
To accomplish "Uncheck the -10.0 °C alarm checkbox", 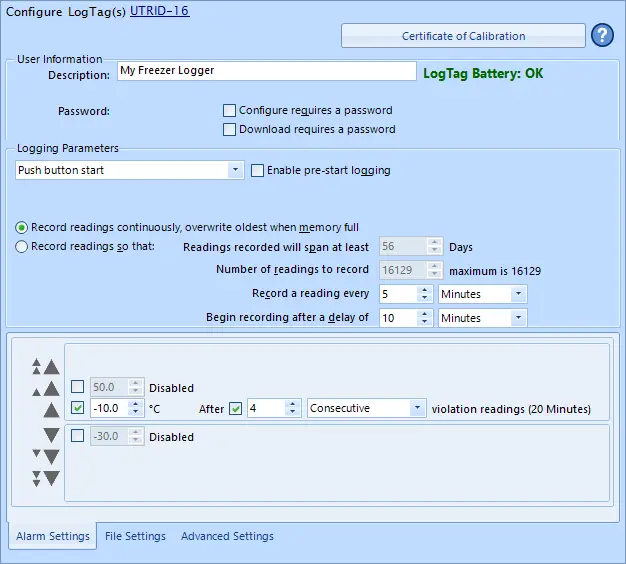I will click(78, 408).
